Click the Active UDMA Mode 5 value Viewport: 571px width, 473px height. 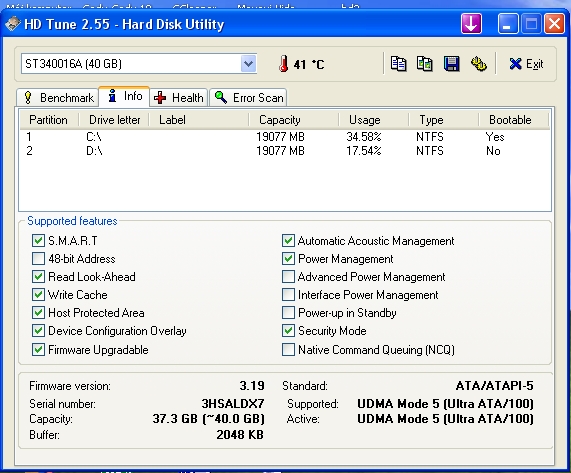[445, 419]
